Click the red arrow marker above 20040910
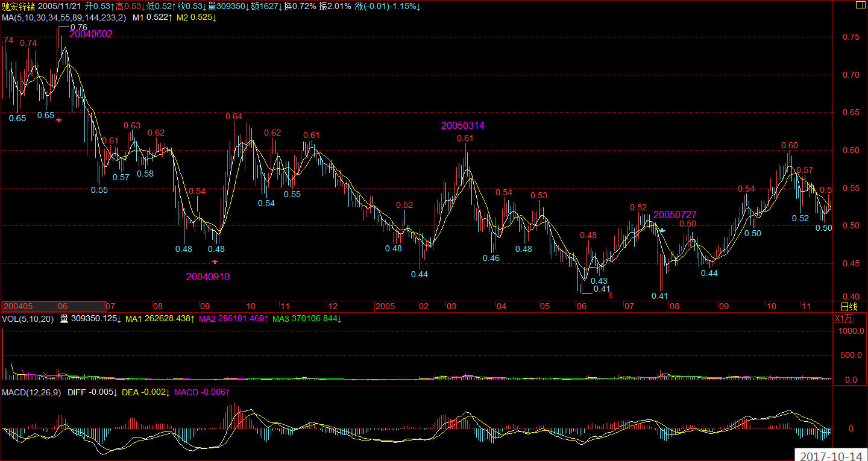Screen dimensions: 868x461 [215, 262]
